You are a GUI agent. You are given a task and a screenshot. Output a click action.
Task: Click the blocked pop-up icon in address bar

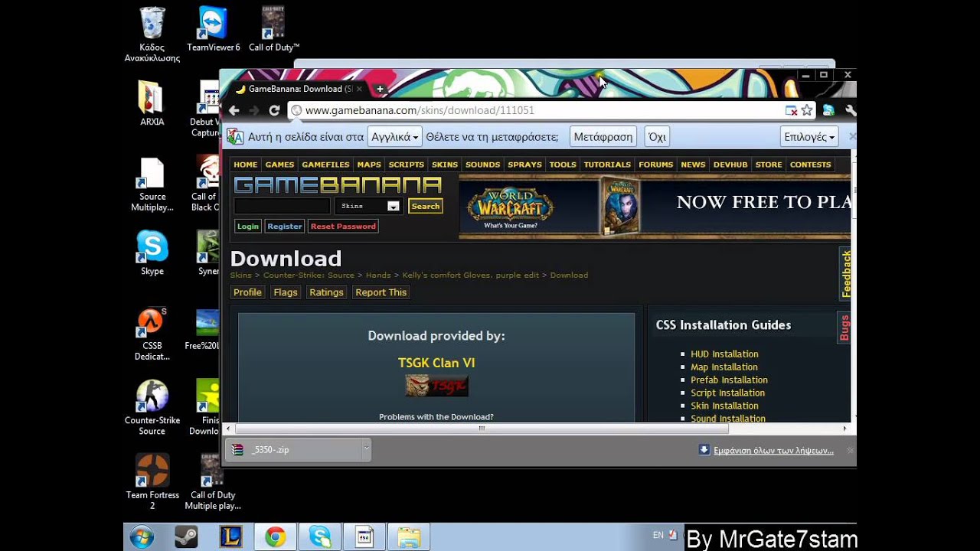[792, 110]
